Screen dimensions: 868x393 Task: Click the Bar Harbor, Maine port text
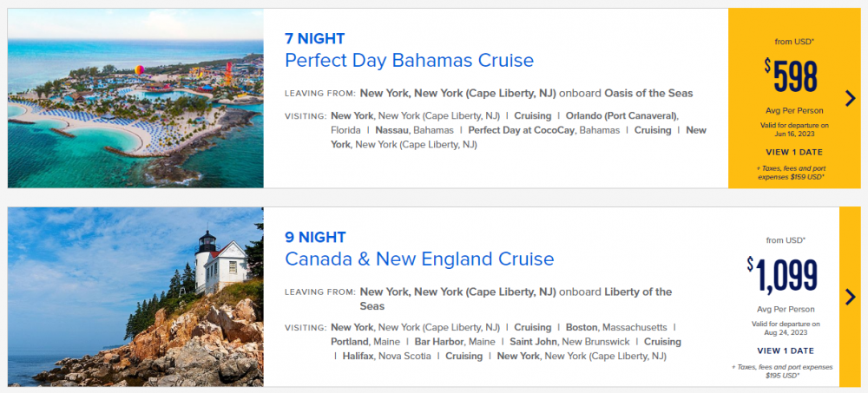click(455, 342)
